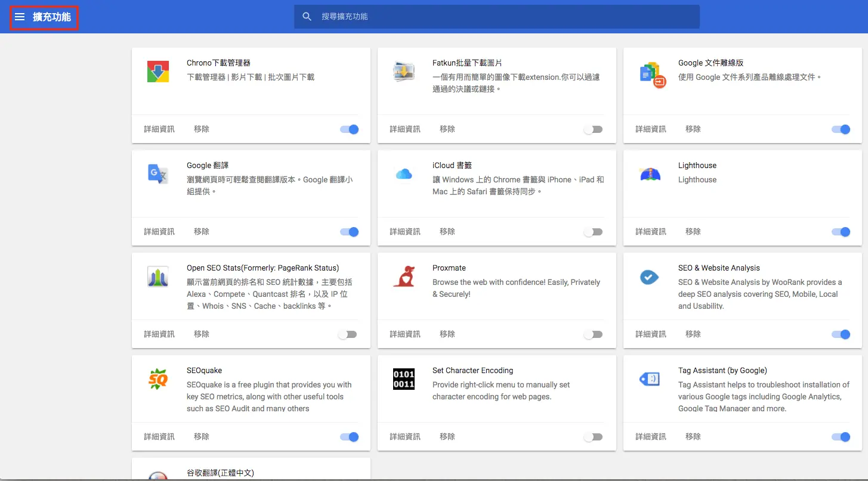Disable the Google 翻譯 toggle
The image size is (868, 481).
(350, 232)
